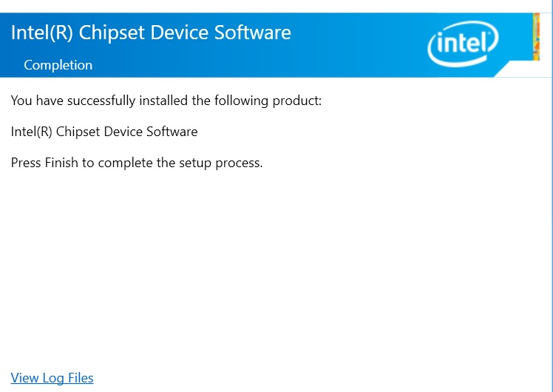Viewport: 553px width, 392px height.
Task: Click the "Press Finish to complete" instruction line
Action: (137, 163)
